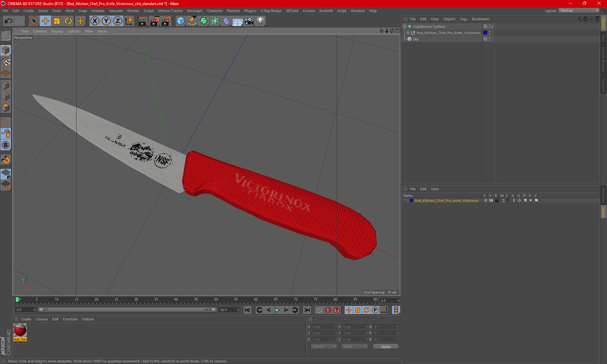Image resolution: width=607 pixels, height=364 pixels.
Task: Add a Light object from toolbar
Action: pos(260,21)
